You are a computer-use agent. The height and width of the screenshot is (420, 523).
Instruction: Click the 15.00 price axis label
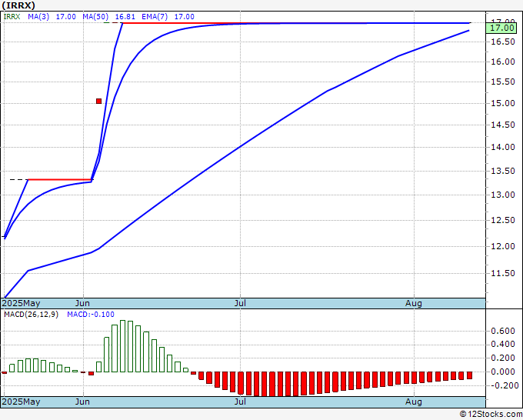(503, 103)
